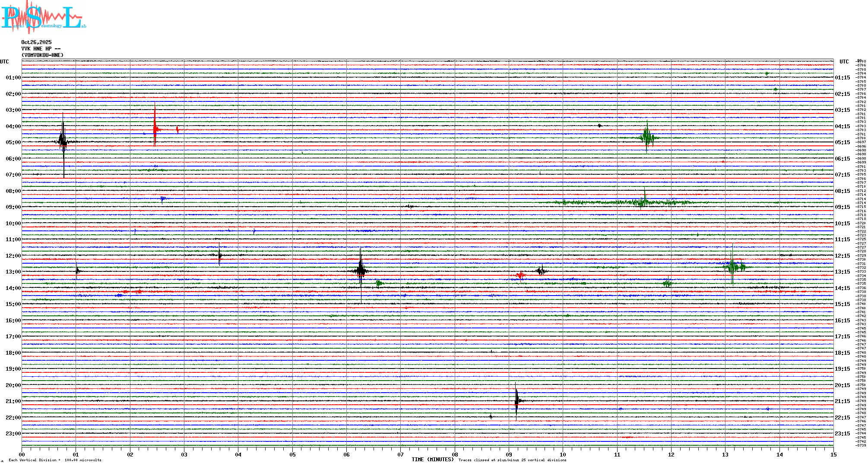Click the (VOMVOKOU-HNE) station name text
Viewport: 868px width, 466px height.
pos(42,55)
